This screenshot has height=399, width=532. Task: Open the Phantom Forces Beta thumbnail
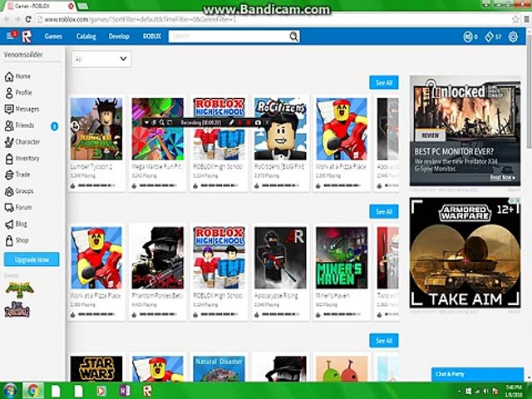[158, 258]
